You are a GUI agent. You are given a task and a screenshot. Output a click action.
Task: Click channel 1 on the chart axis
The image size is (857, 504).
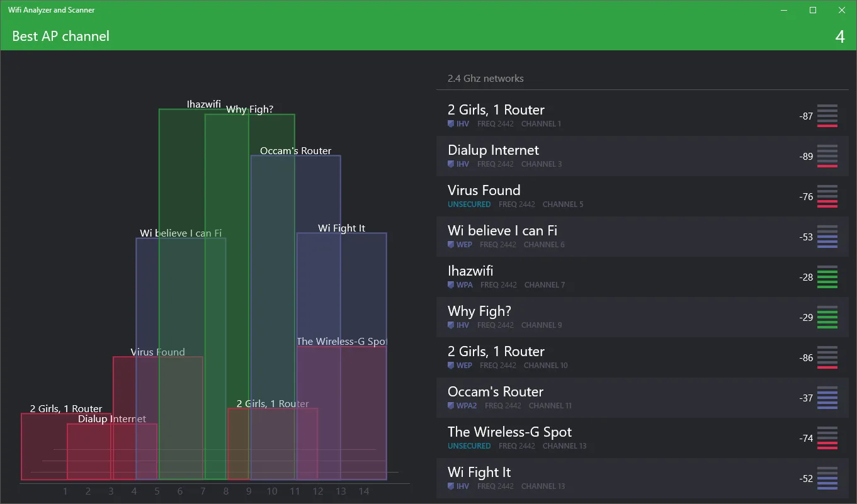pyautogui.click(x=65, y=491)
